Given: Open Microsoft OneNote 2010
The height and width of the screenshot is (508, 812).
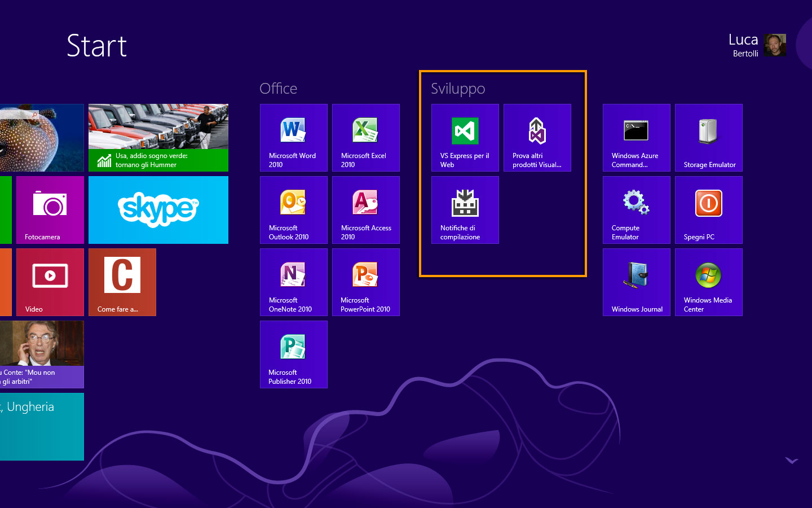Looking at the screenshot, I should click(x=294, y=282).
